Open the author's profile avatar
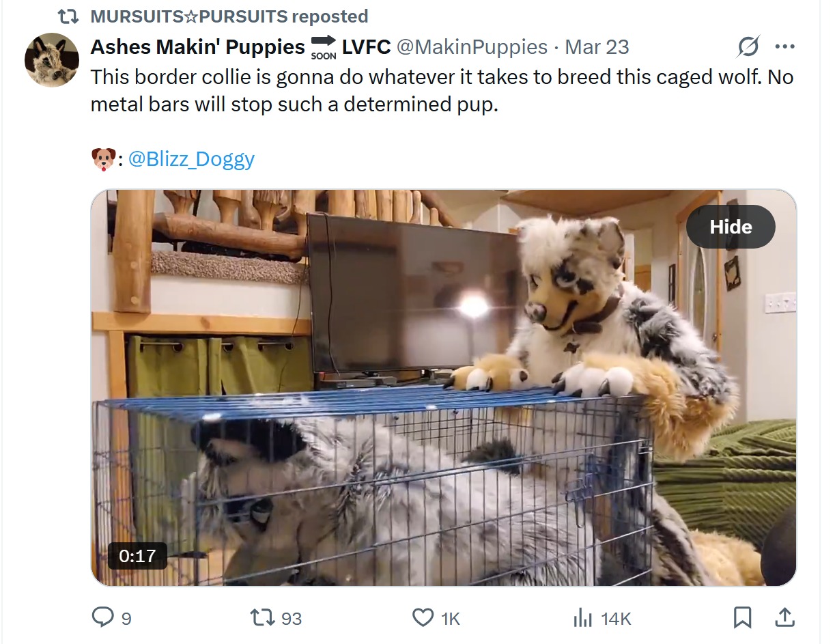This screenshot has width=835, height=644. pos(52,60)
